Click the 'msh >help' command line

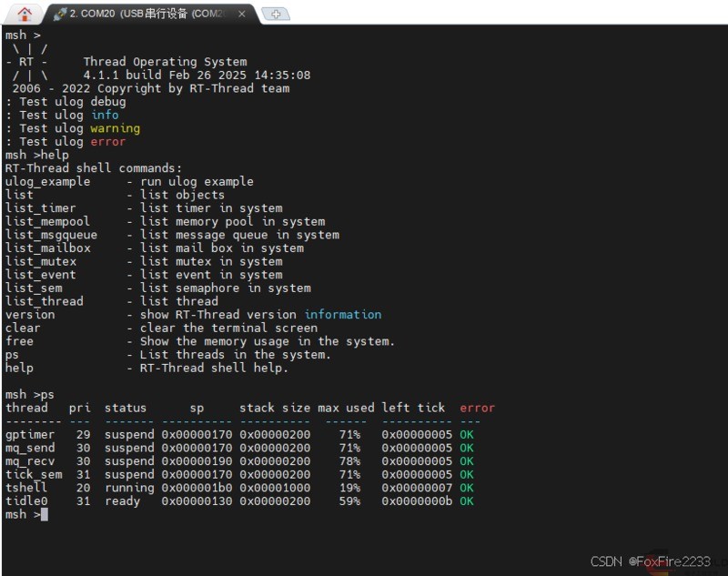click(37, 155)
